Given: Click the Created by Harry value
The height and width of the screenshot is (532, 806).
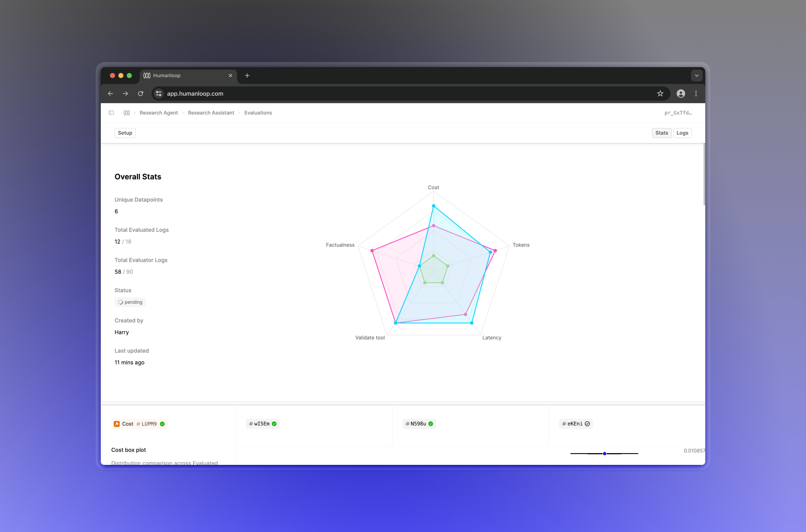Looking at the screenshot, I should (x=122, y=332).
